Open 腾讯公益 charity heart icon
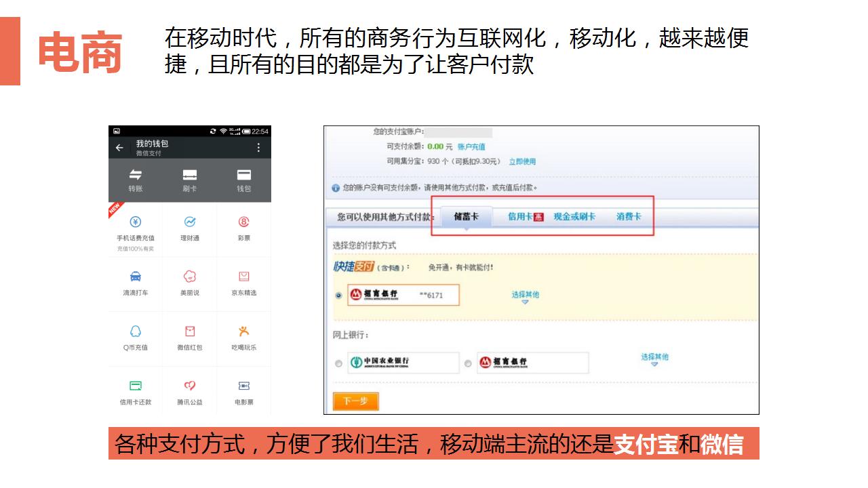Screen dimensions: 868x488 (x=190, y=386)
